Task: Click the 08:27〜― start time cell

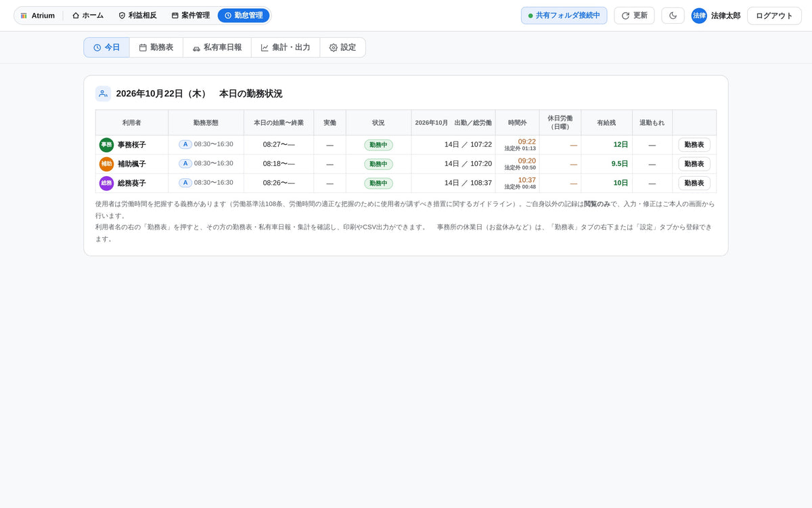Action: pos(279,145)
